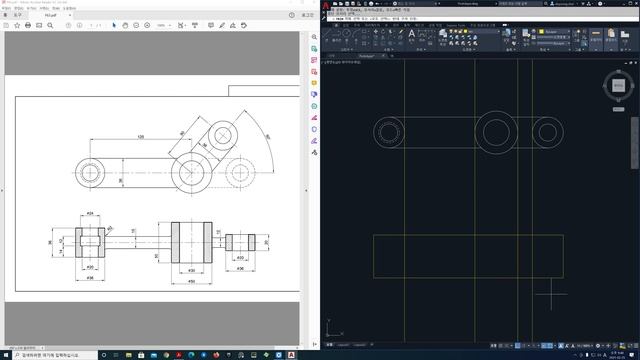640x360 pixels.
Task: Go to previous page with up arrow in Acrobat
Action: (68, 25)
